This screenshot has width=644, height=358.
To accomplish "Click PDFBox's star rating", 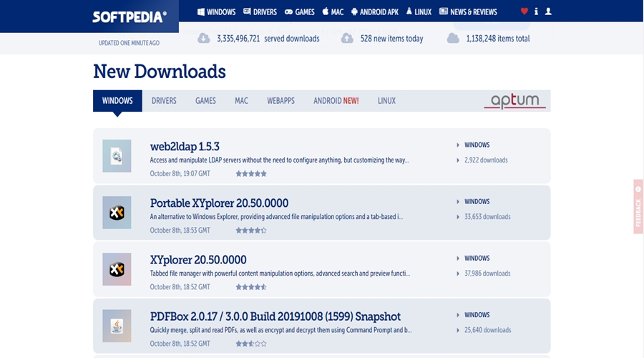I will (x=251, y=344).
